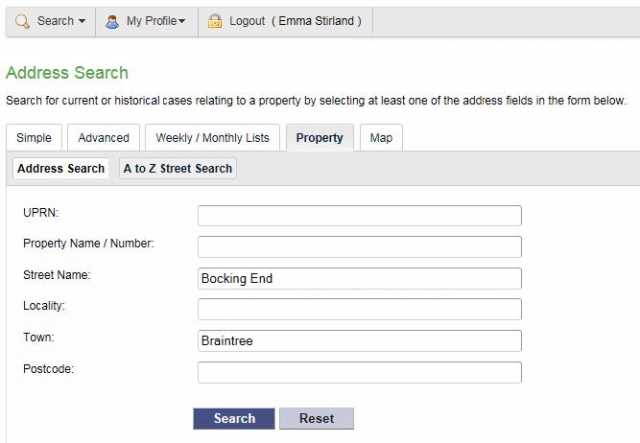Click into the UPRN field
The width and height of the screenshot is (640, 443).
tap(360, 216)
